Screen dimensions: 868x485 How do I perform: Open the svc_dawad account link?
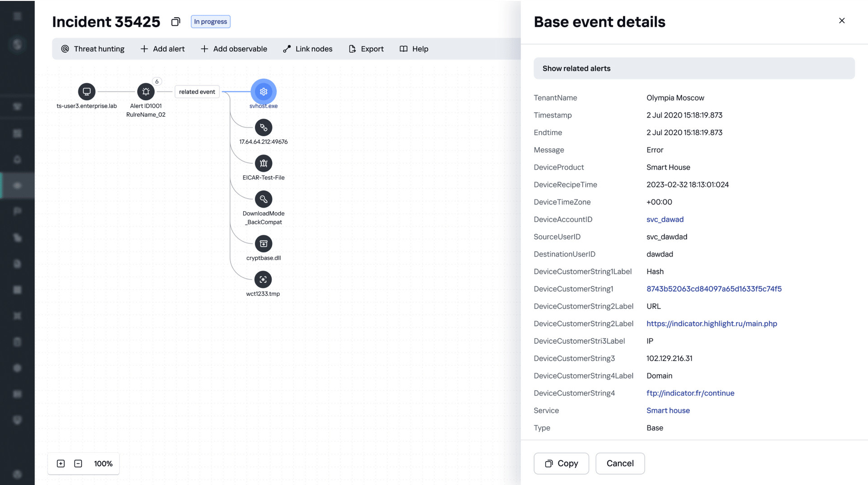tap(665, 219)
